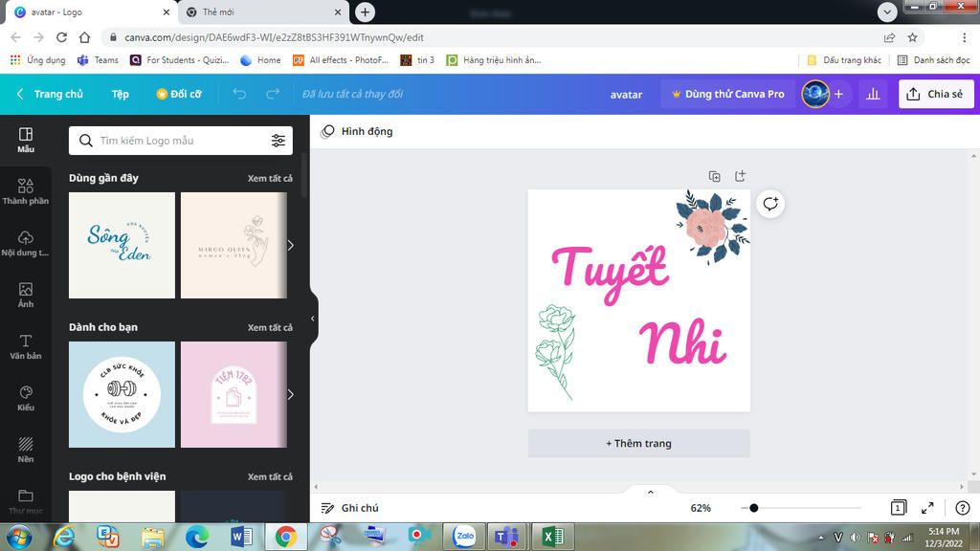Open the Mẫu templates panel
This screenshot has height=551, width=980.
pyautogui.click(x=26, y=140)
